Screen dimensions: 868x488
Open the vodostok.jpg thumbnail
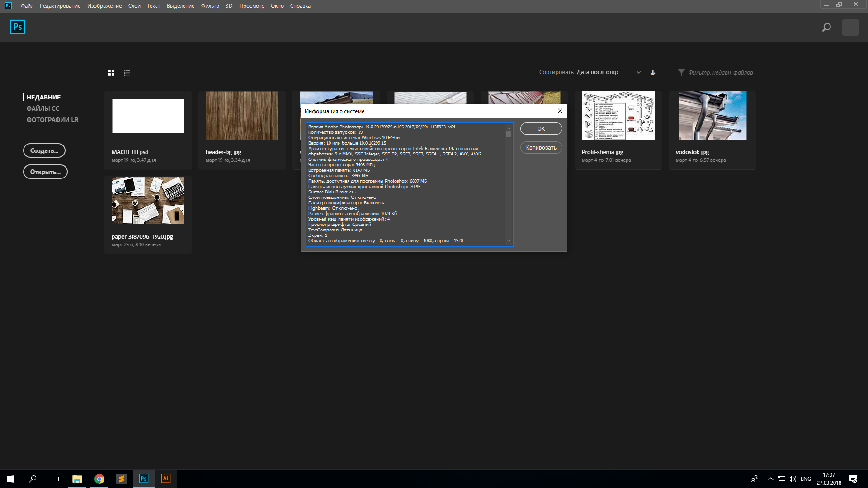click(712, 116)
